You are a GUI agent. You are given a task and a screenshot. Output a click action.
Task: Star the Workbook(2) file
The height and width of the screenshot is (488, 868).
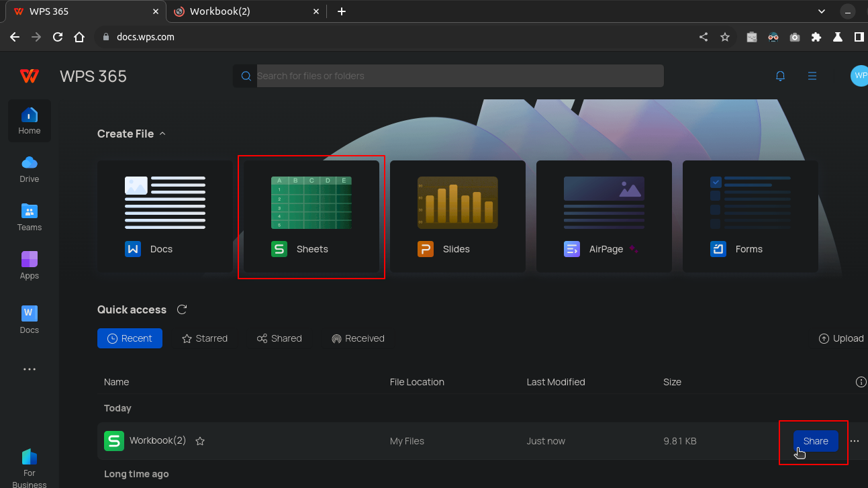point(200,441)
